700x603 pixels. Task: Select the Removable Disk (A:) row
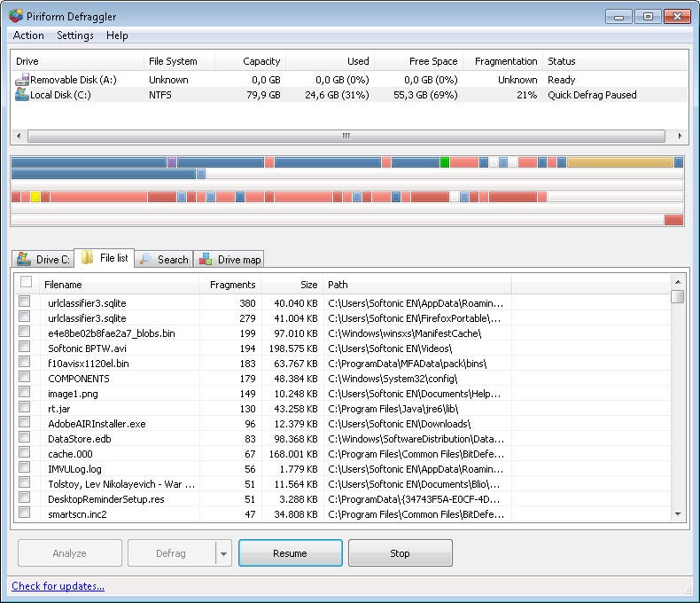[x=349, y=80]
